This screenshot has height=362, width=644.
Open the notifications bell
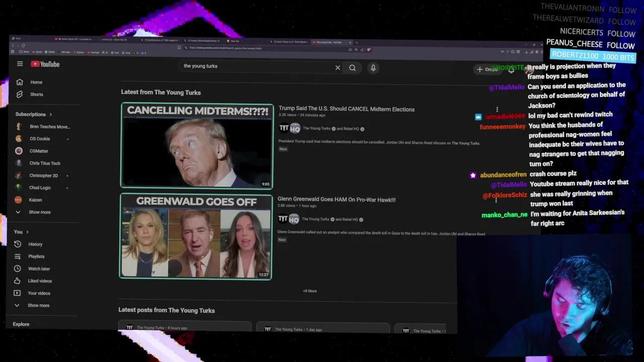511,70
